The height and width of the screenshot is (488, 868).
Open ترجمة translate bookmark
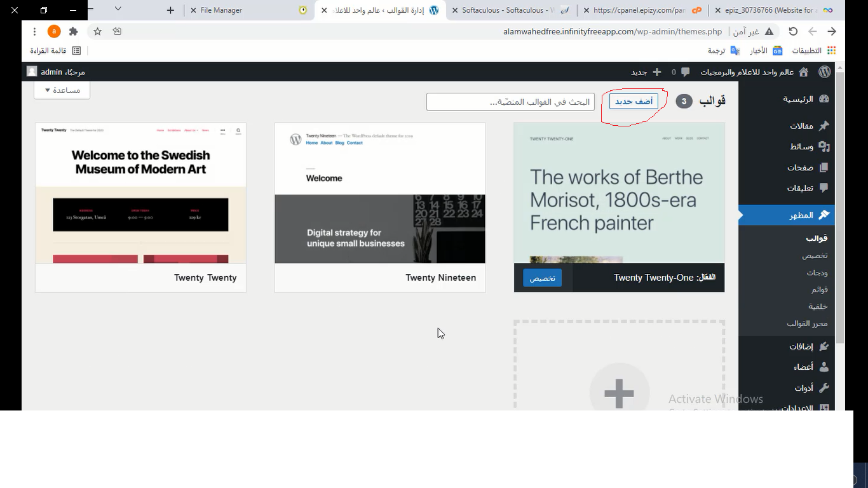tap(724, 50)
